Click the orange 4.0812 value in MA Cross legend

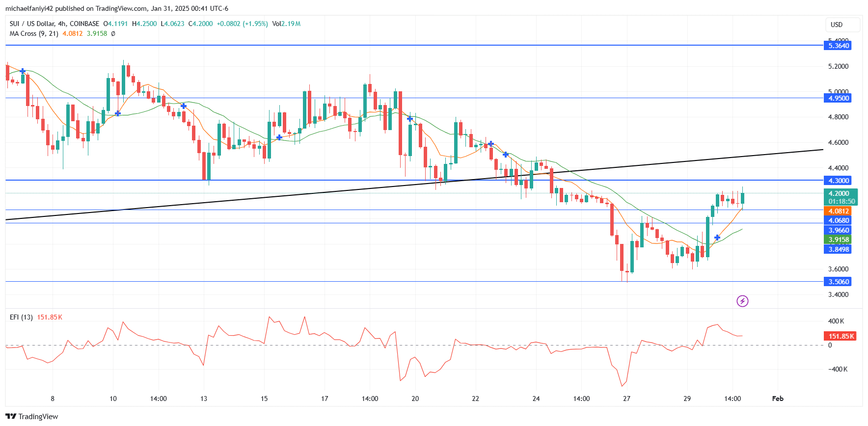[x=73, y=33]
